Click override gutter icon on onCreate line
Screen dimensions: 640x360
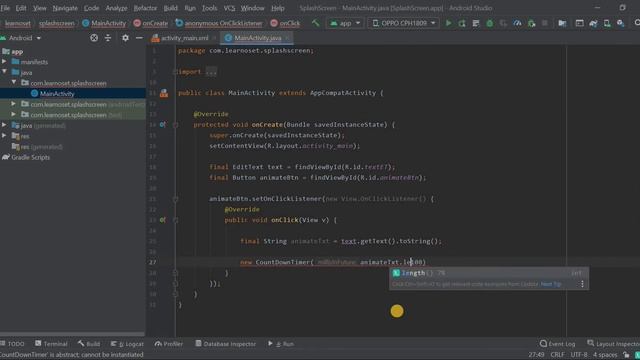tap(162, 124)
